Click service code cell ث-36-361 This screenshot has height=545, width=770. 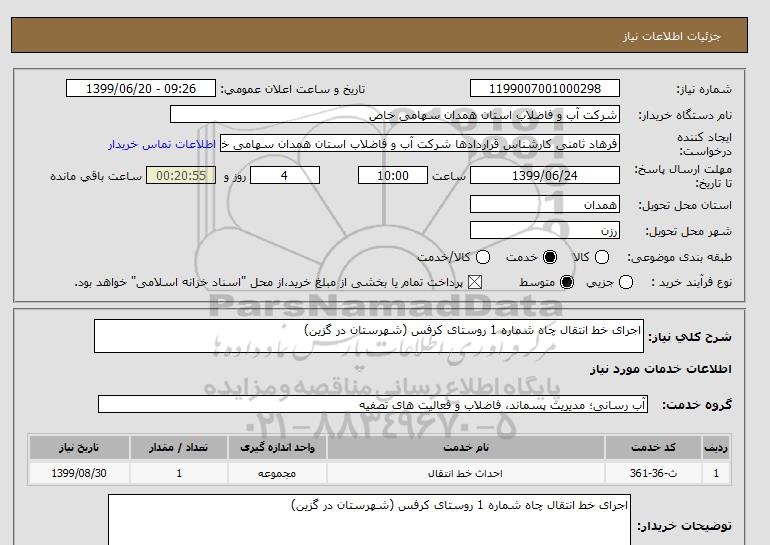tap(653, 473)
